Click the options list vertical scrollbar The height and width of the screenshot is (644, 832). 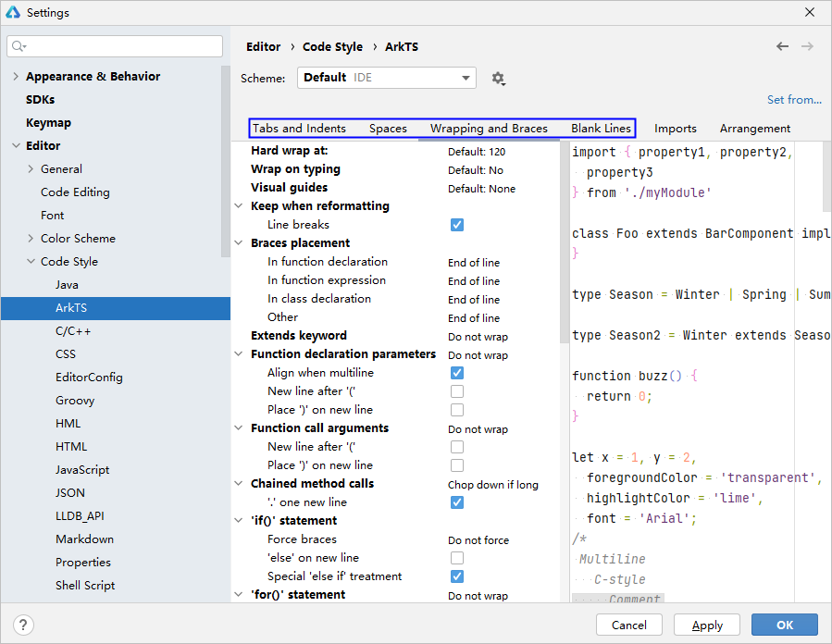point(564,243)
